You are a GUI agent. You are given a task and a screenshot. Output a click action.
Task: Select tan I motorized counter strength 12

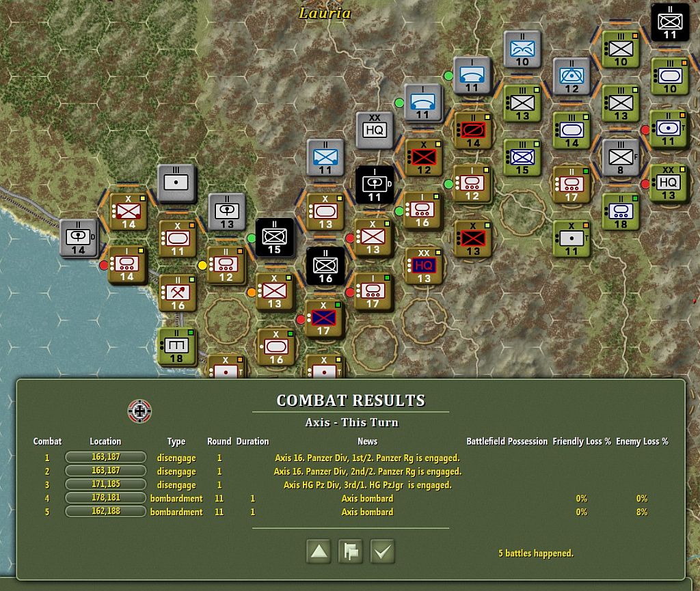(x=472, y=183)
